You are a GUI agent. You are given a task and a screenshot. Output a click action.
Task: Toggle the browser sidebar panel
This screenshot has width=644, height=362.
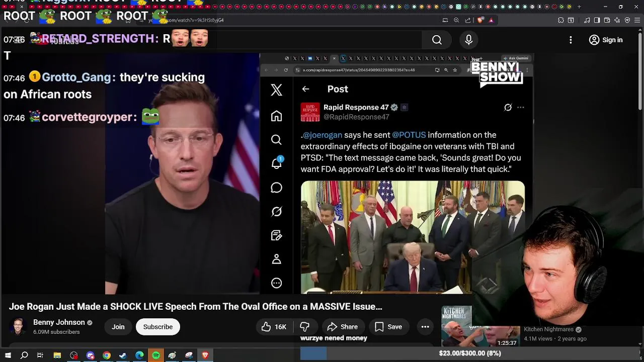(597, 20)
